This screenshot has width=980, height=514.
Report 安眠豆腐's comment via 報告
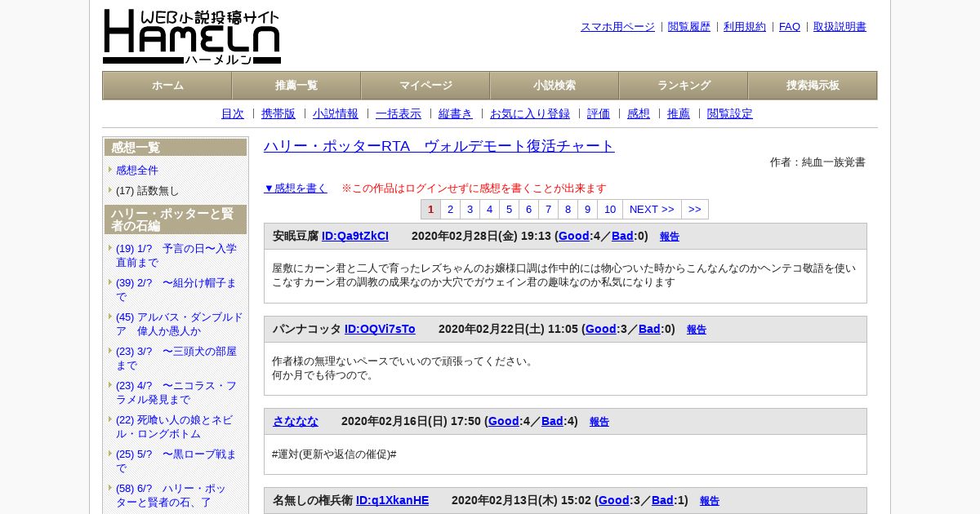click(670, 237)
